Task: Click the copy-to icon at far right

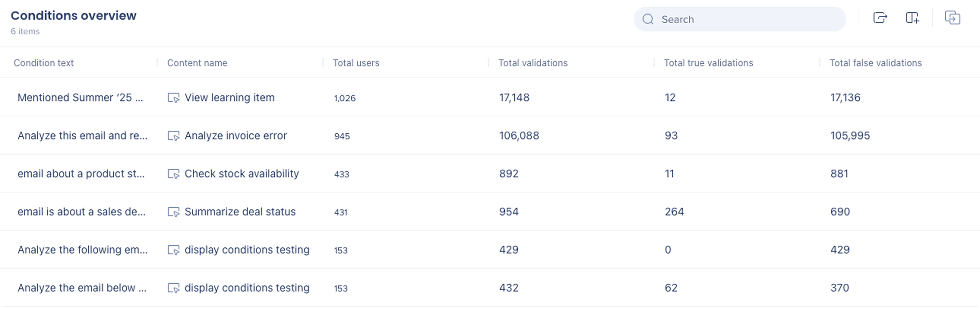Action: click(x=952, y=18)
